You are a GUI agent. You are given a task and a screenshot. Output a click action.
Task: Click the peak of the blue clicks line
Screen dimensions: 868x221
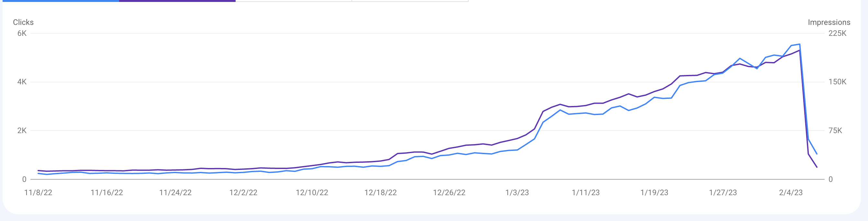[800, 44]
